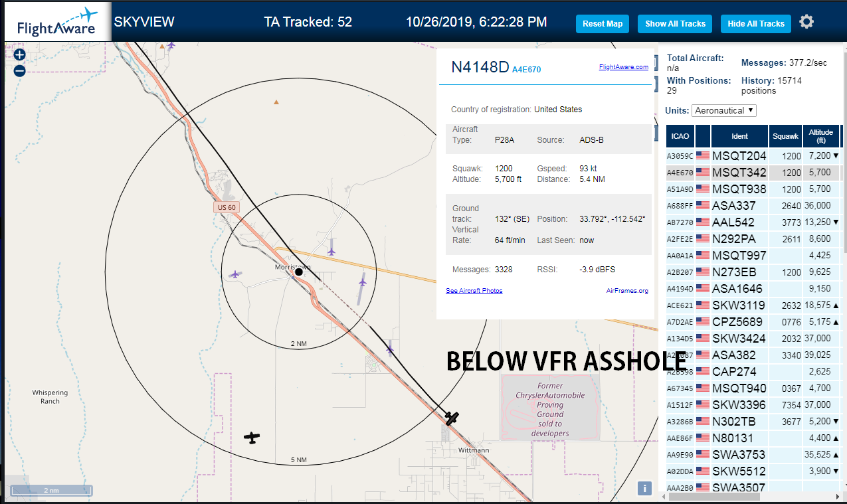Viewport: 847px width, 504px height.
Task: Sort the table by the Altitude (ft) column
Action: click(821, 136)
